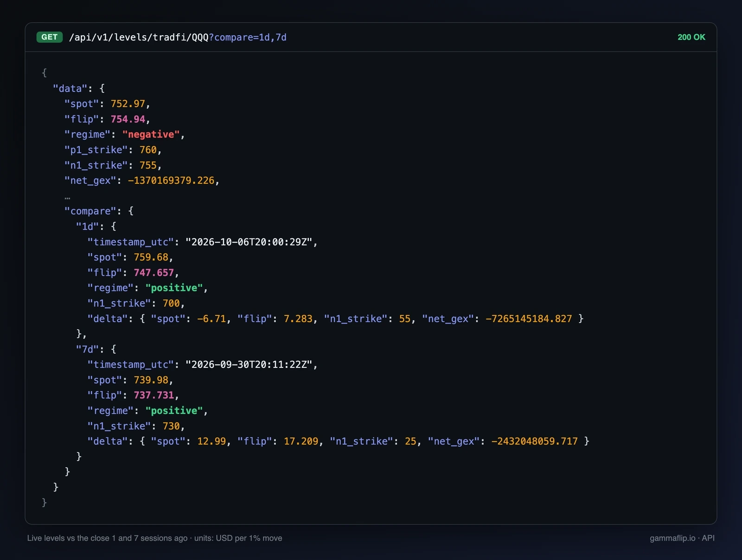Click the "1d" key
The width and height of the screenshot is (742, 560).
87,226
